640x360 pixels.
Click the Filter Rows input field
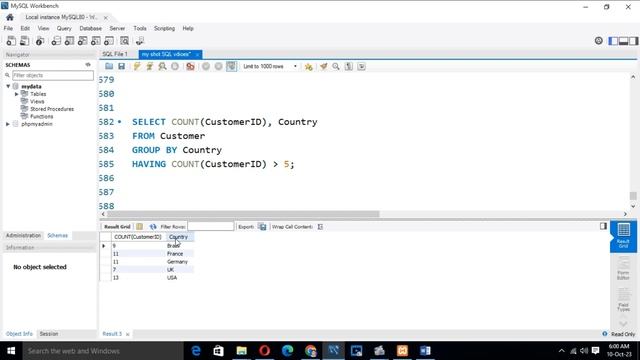[x=211, y=227]
